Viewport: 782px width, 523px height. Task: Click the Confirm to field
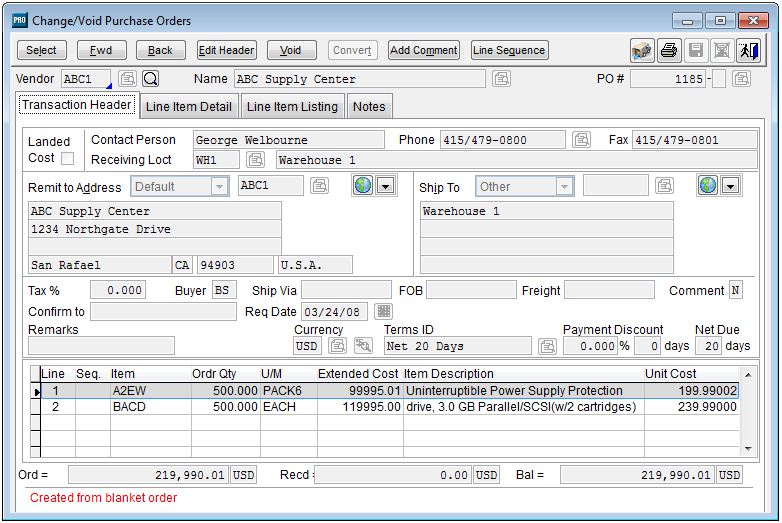click(164, 312)
